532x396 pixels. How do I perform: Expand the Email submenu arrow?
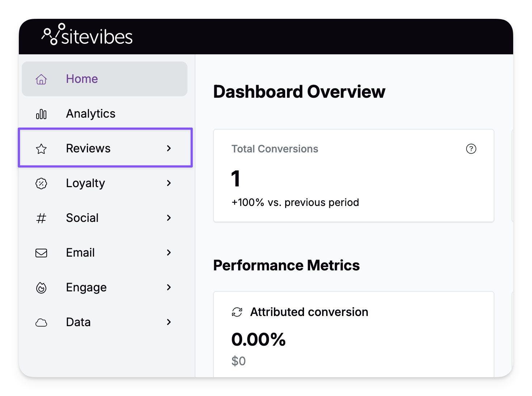(x=169, y=253)
